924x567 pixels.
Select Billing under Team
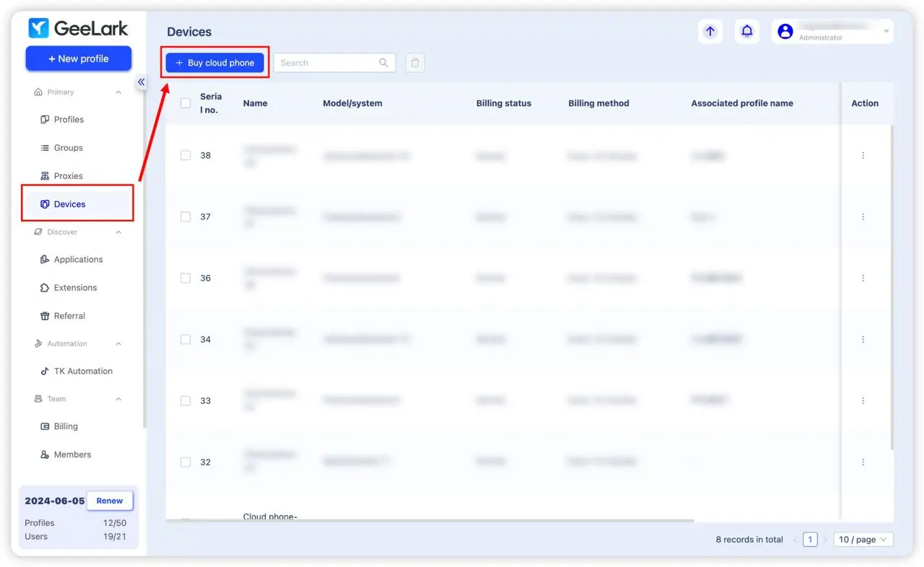[x=64, y=426]
